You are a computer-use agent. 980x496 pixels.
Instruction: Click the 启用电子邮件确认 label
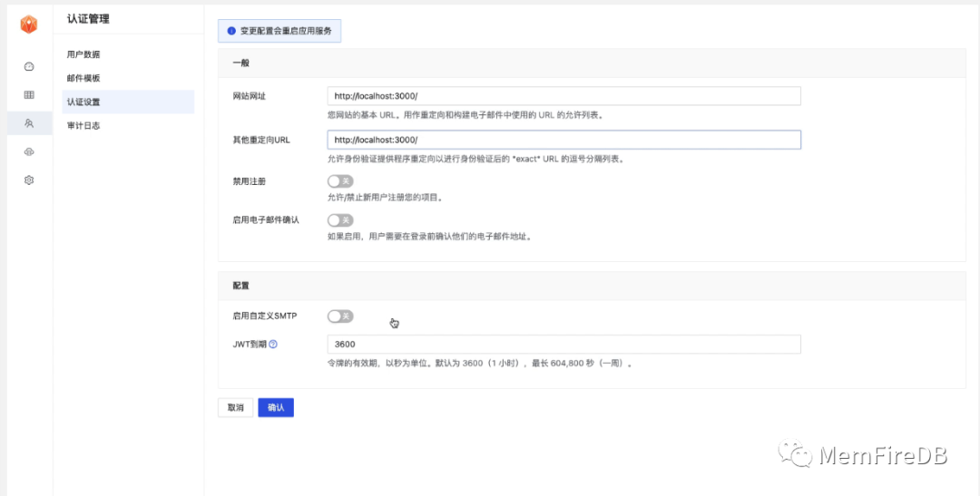[x=266, y=219]
